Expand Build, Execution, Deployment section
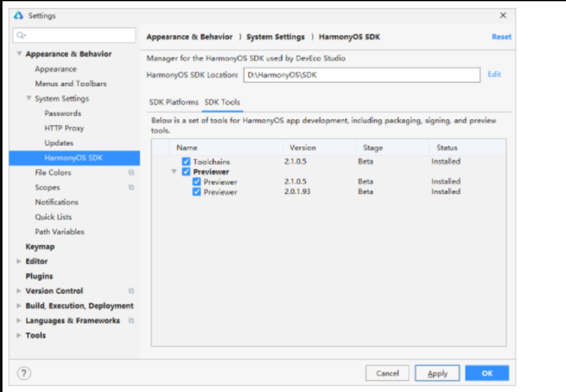The image size is (566, 392). [x=19, y=306]
